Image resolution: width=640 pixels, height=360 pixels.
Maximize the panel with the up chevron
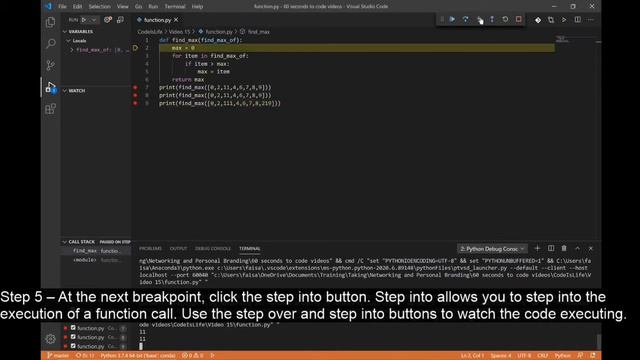point(578,248)
